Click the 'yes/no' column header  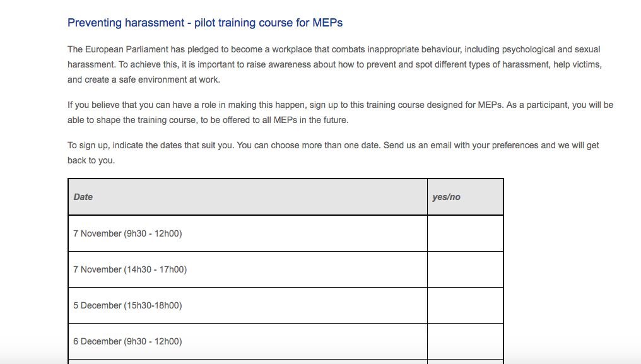click(465, 197)
